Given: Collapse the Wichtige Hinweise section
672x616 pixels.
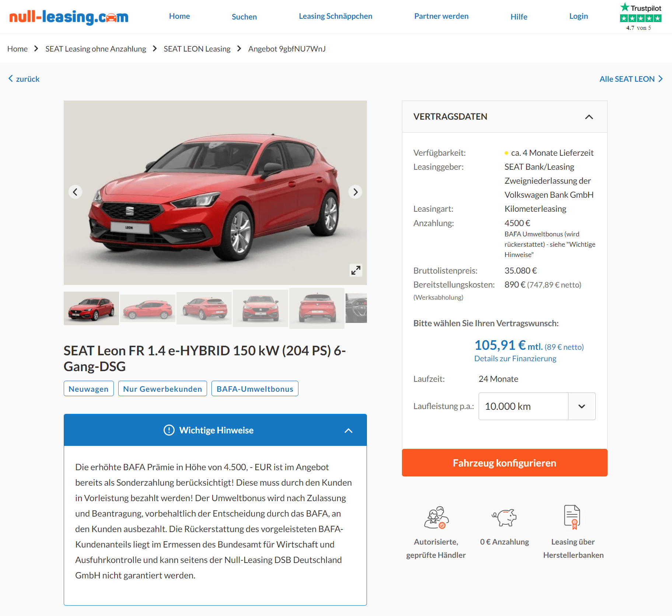Looking at the screenshot, I should [348, 430].
